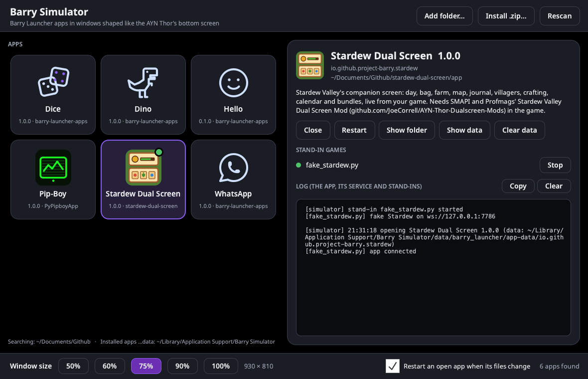
Task: Click the Stardew icon in the detail panel header
Action: pyautogui.click(x=310, y=65)
